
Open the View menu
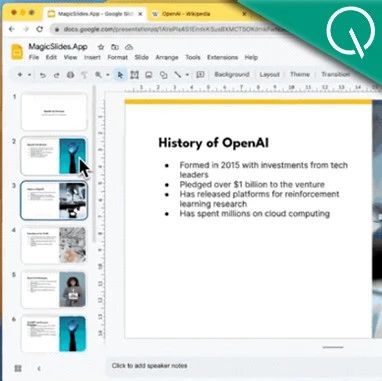70,57
